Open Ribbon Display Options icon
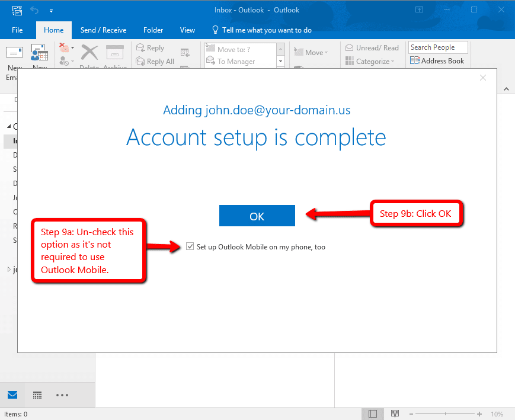This screenshot has width=515, height=420. pyautogui.click(x=420, y=10)
